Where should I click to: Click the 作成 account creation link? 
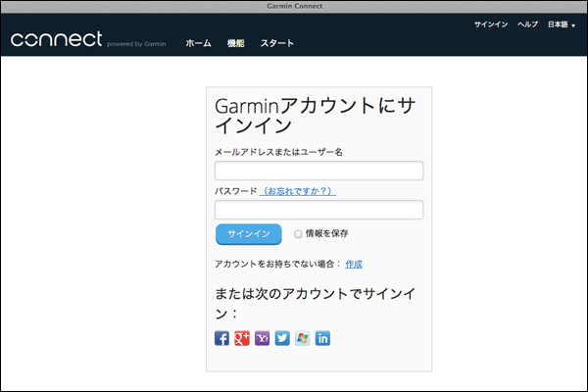coord(354,264)
